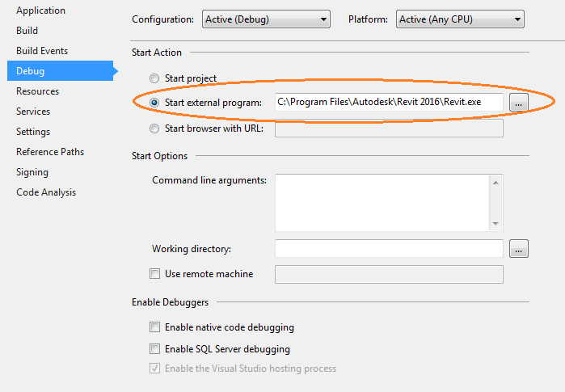Image resolution: width=565 pixels, height=392 pixels.
Task: Click browse button beside Working directory field
Action: (518, 249)
